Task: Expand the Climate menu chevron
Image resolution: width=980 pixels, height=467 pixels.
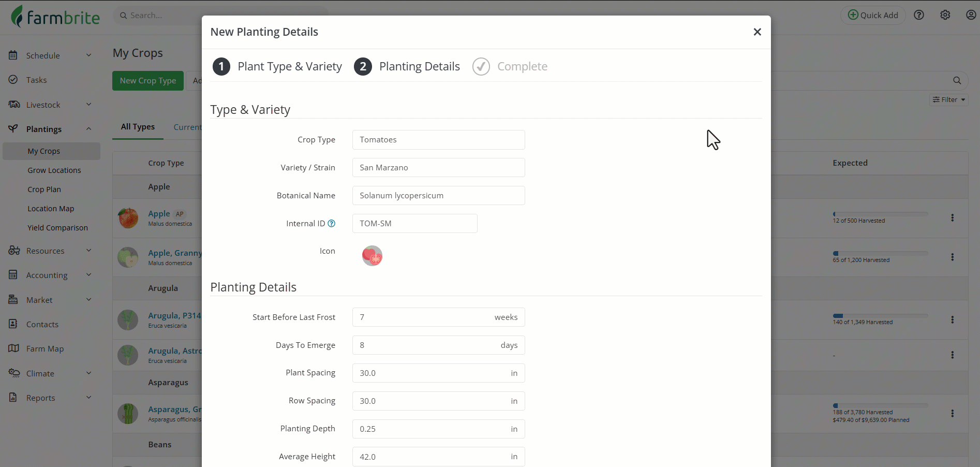Action: pyautogui.click(x=89, y=373)
